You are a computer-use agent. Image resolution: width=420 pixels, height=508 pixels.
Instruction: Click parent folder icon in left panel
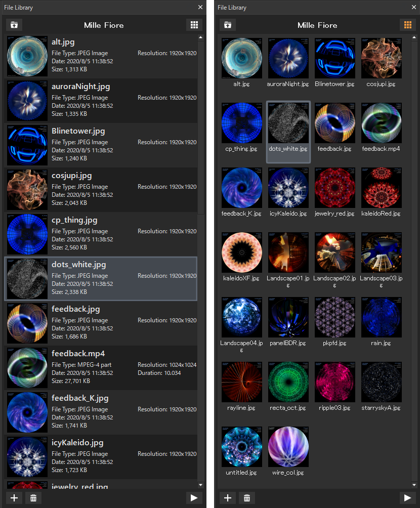click(14, 25)
